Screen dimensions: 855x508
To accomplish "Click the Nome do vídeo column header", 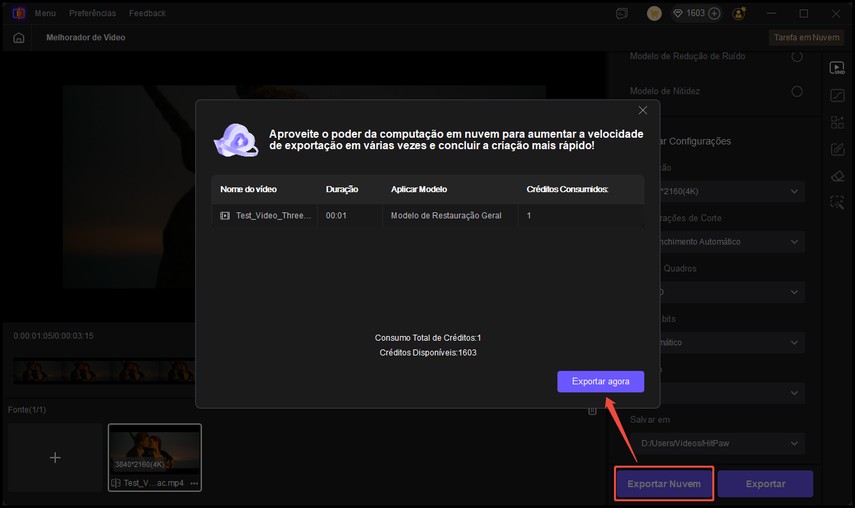I will (248, 189).
